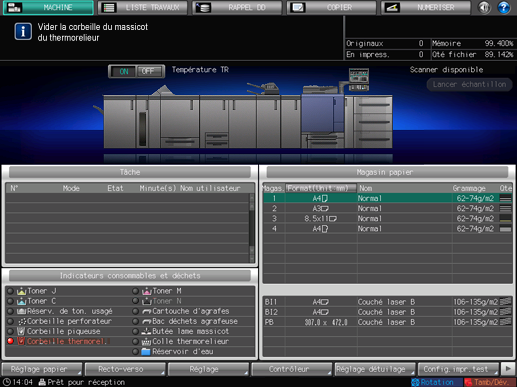Viewport: 517px width, 387px height.
Task: Click the Lancer échantillon button
Action: [x=469, y=84]
